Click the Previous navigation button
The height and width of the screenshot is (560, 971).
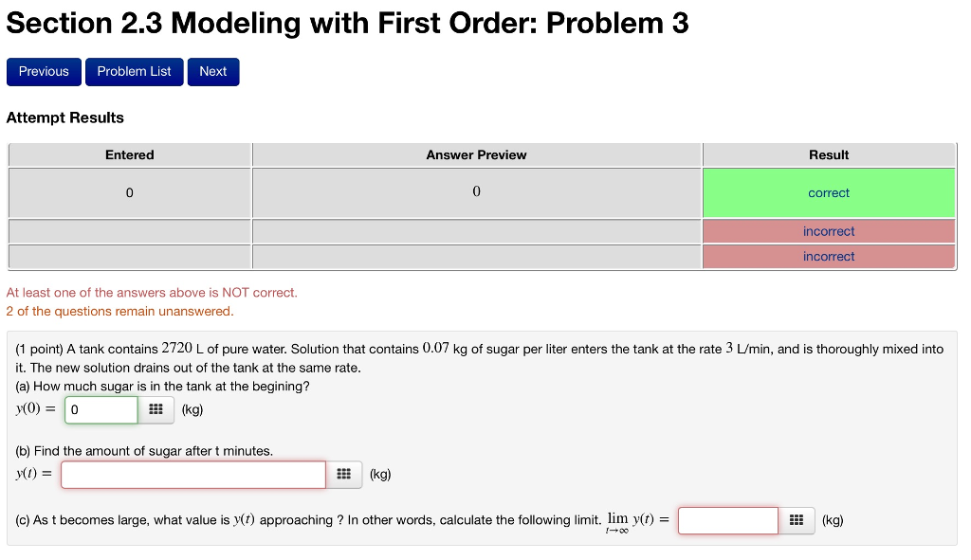tap(43, 71)
